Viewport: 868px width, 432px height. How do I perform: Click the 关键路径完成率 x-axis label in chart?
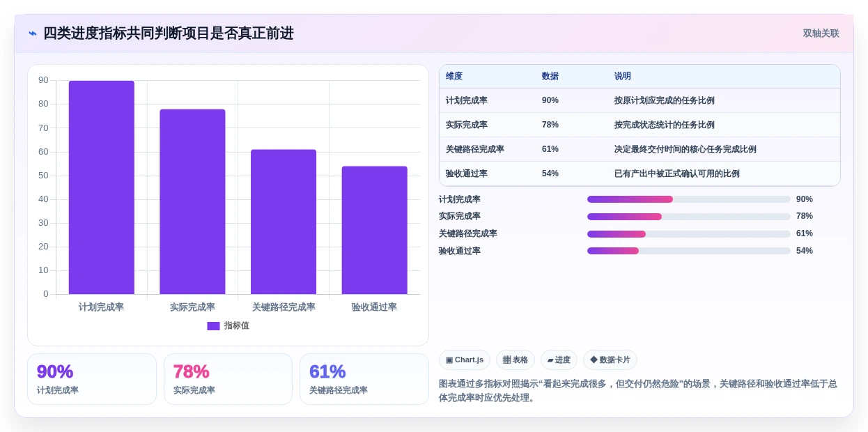click(284, 307)
